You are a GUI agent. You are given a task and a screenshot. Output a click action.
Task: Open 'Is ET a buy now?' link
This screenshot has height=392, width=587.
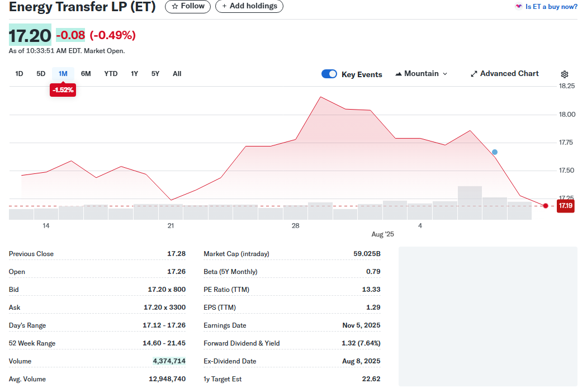tap(547, 6)
